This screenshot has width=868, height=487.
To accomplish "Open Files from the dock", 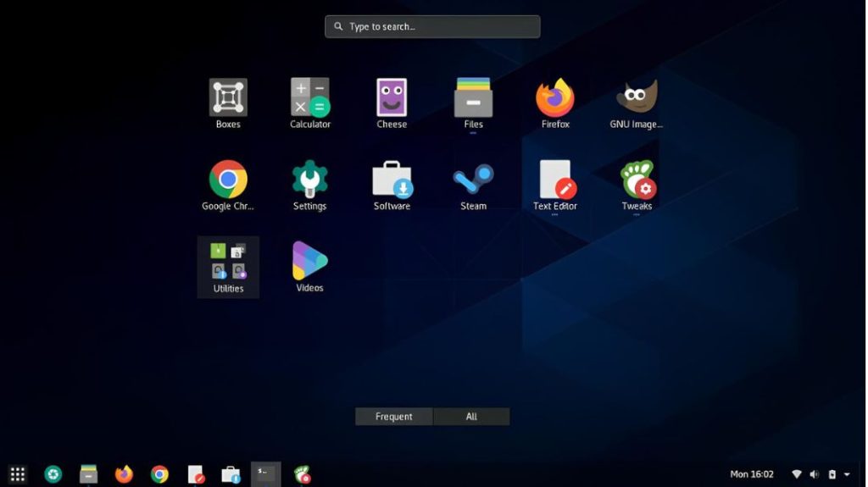I will tap(88, 474).
